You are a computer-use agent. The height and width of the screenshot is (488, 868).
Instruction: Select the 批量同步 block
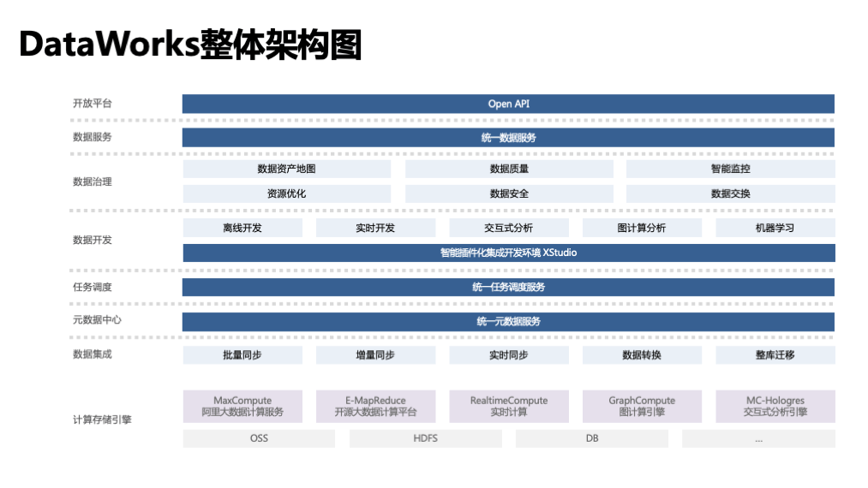(x=242, y=355)
